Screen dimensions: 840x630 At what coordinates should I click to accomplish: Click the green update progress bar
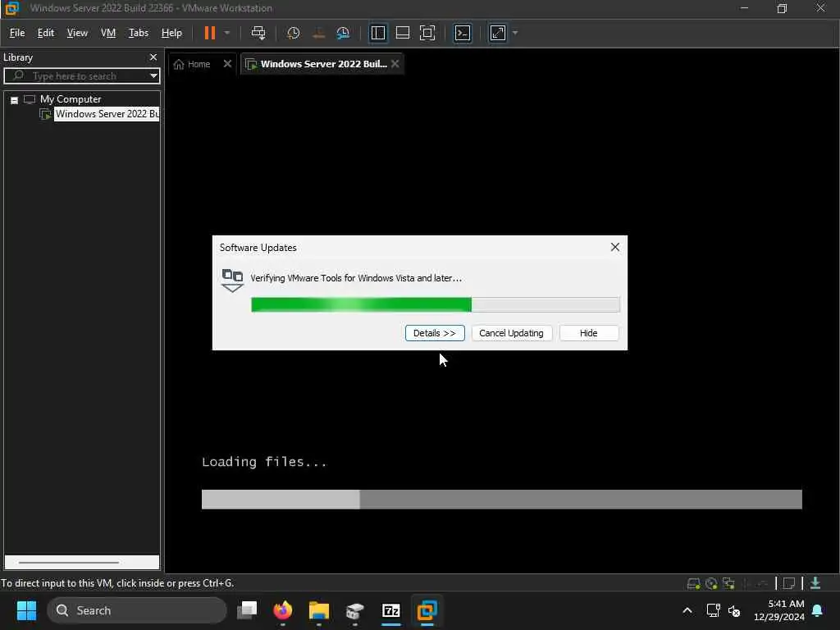click(435, 304)
